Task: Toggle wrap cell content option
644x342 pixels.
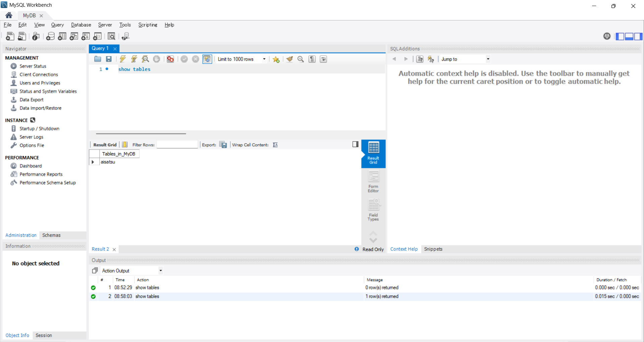Action: point(275,145)
